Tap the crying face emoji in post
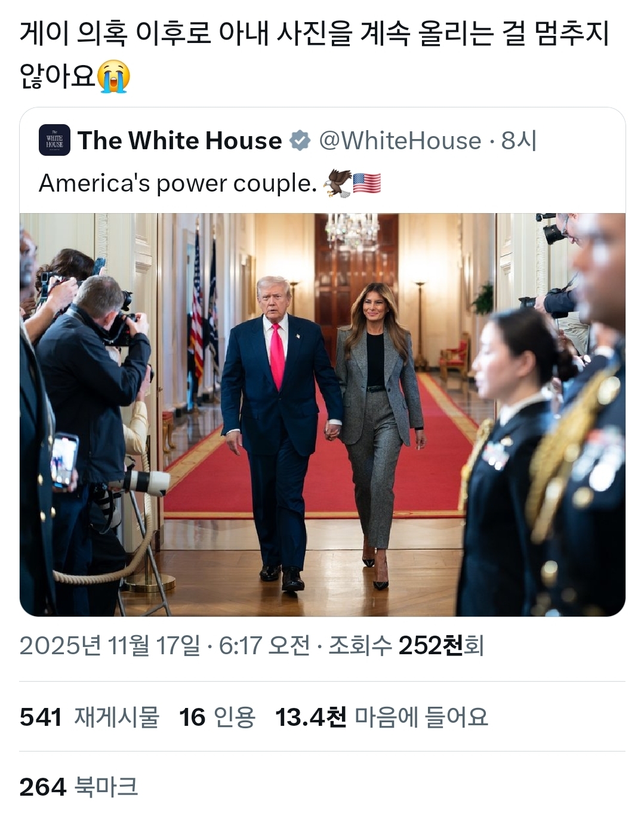 coord(113,76)
